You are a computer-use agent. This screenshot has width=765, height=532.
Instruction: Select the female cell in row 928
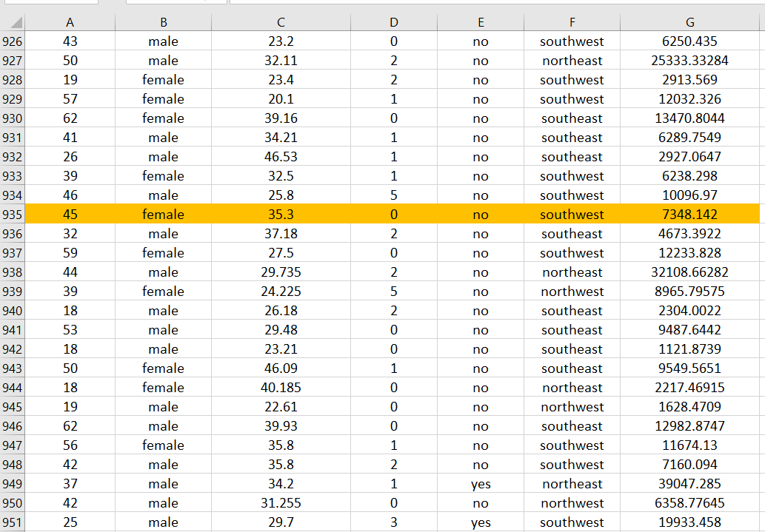[163, 79]
